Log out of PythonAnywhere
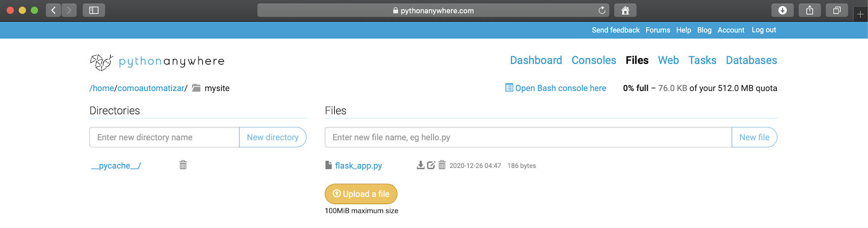This screenshot has width=868, height=228. click(764, 30)
